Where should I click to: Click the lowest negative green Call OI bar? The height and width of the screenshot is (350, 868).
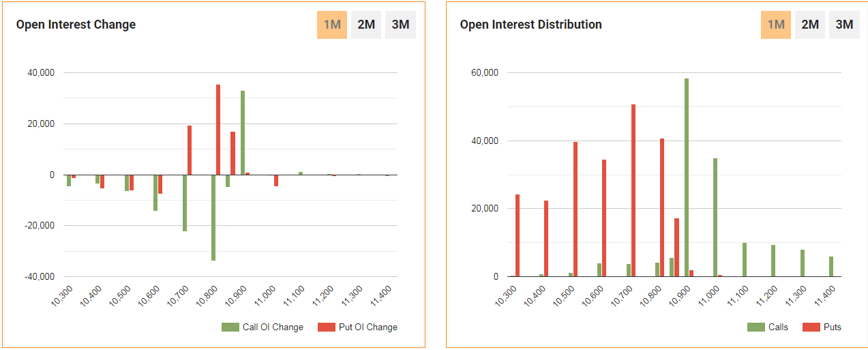[213, 218]
